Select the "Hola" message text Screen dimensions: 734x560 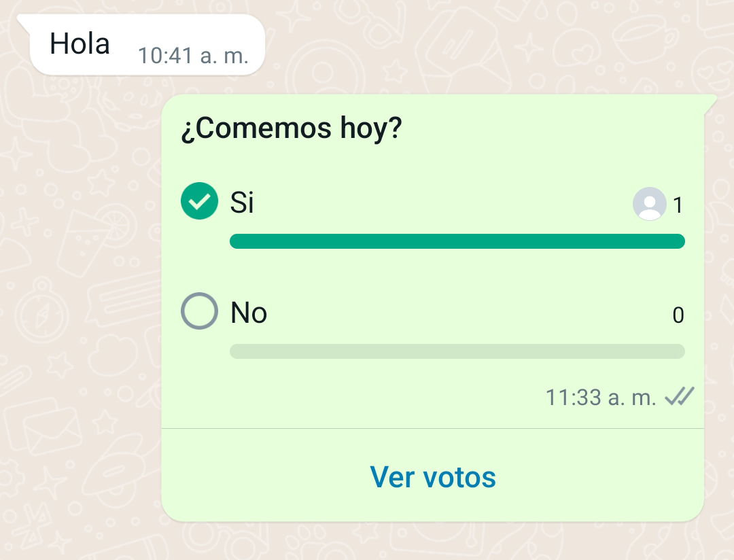pyautogui.click(x=80, y=44)
